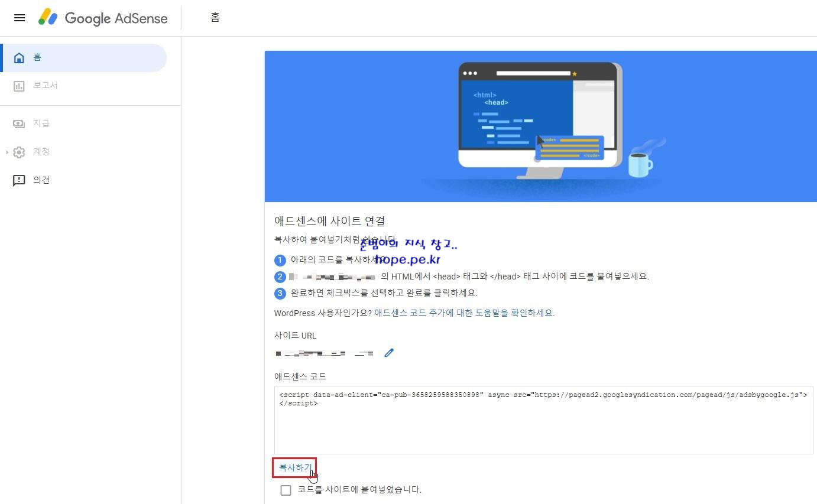
Task: Click the 애드센스에 사이트 연결 heading
Action: click(x=330, y=221)
